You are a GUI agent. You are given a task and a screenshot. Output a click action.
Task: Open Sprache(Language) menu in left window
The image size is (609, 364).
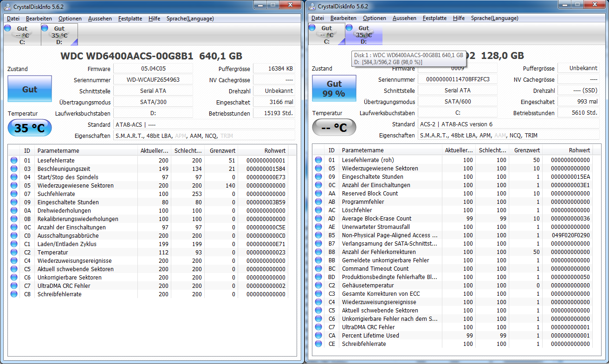point(190,19)
